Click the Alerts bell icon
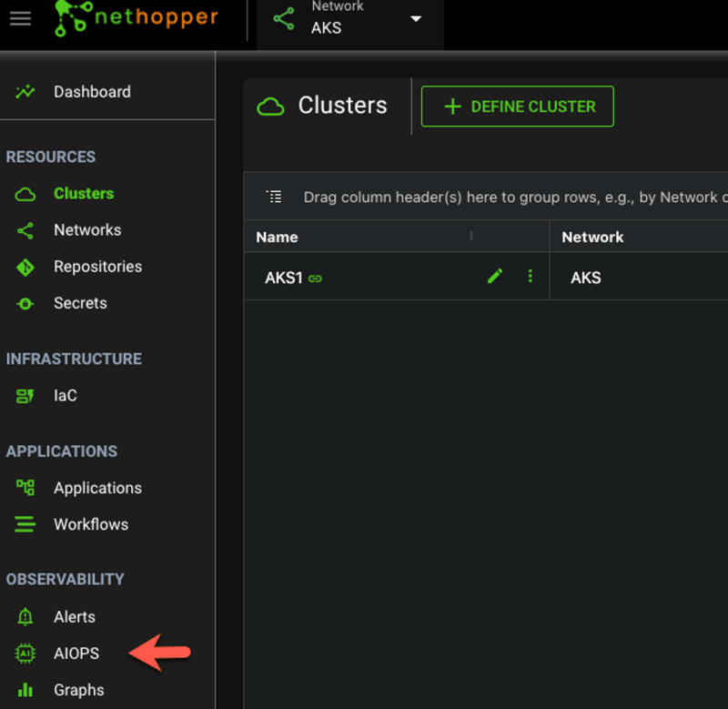This screenshot has height=709, width=728. point(25,617)
